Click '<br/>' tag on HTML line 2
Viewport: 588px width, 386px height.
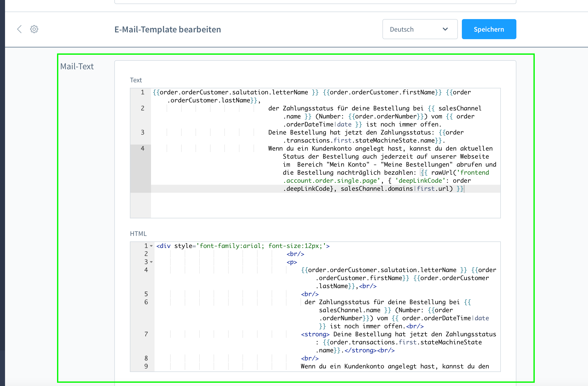296,254
